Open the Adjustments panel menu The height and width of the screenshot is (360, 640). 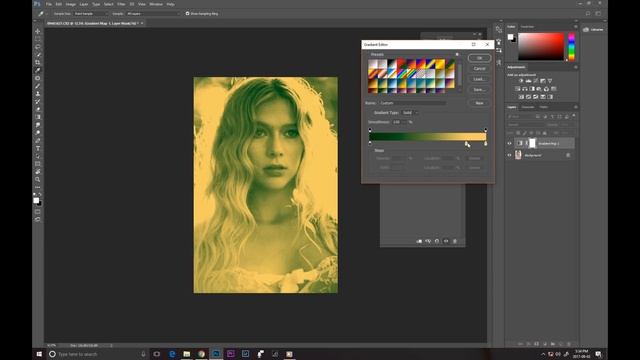pos(576,67)
